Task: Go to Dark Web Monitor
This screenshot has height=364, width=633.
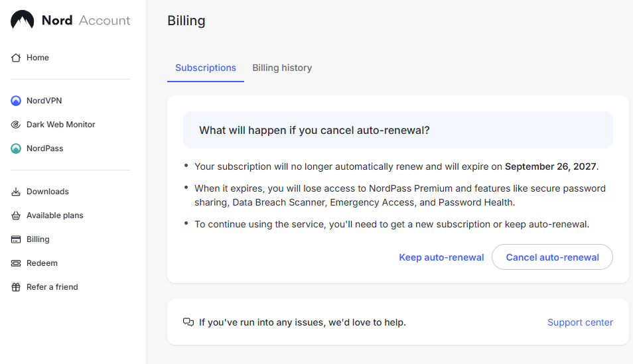Action: [60, 125]
